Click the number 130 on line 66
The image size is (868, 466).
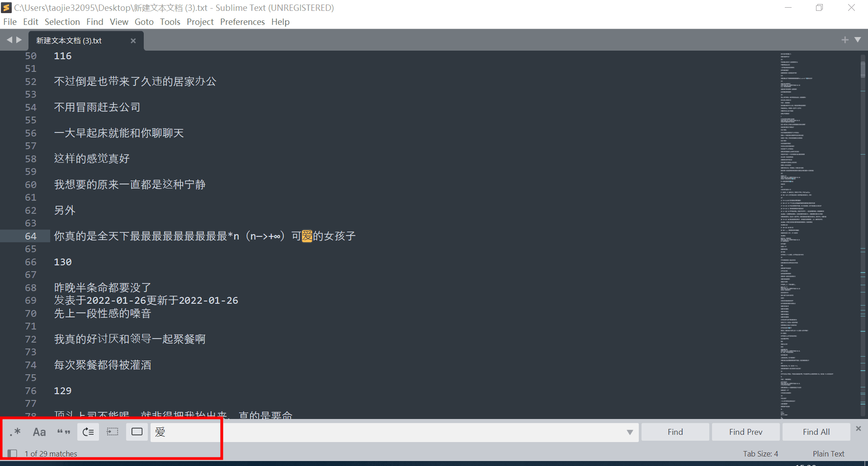[x=63, y=262]
